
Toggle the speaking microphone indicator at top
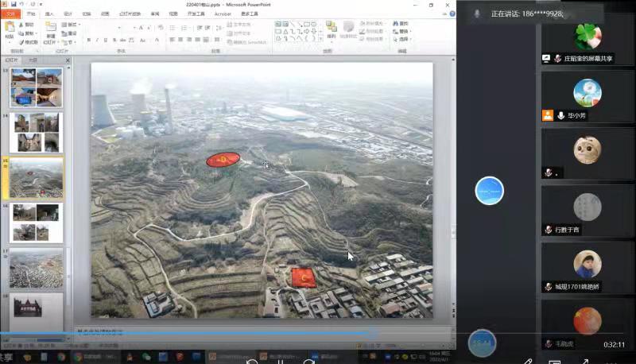477,14
